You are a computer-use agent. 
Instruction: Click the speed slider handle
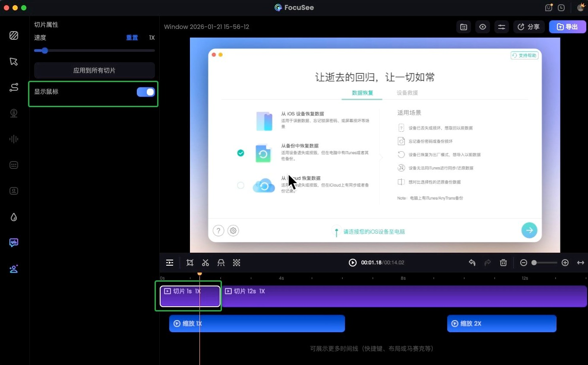(x=44, y=51)
